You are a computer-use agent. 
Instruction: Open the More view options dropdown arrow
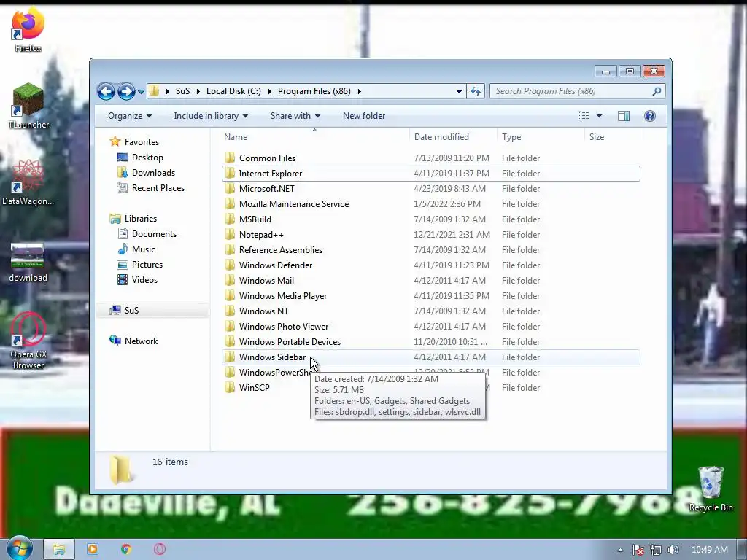coord(600,116)
